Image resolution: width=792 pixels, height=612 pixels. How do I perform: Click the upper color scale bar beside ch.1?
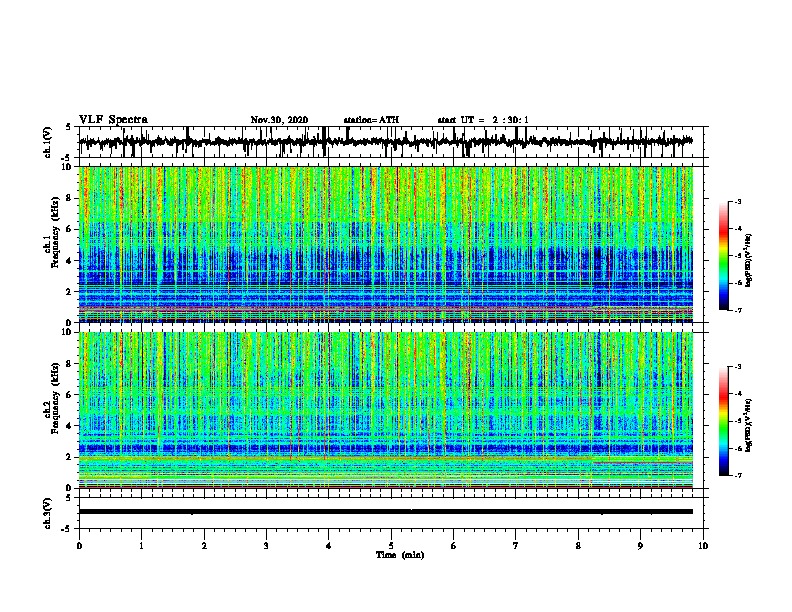724,256
